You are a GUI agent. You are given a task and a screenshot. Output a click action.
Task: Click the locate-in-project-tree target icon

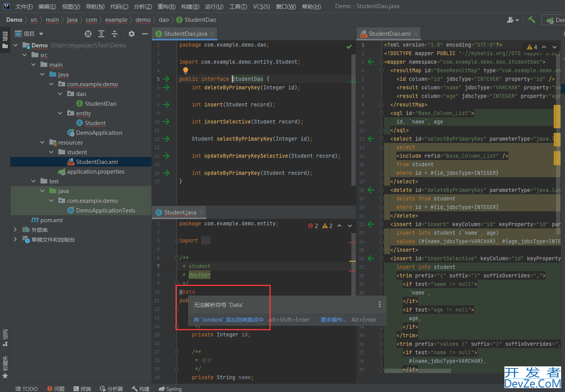(88, 34)
